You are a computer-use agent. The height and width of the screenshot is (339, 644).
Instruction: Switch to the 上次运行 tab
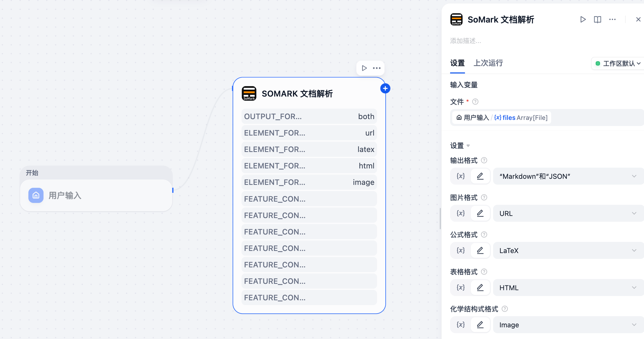[488, 63]
